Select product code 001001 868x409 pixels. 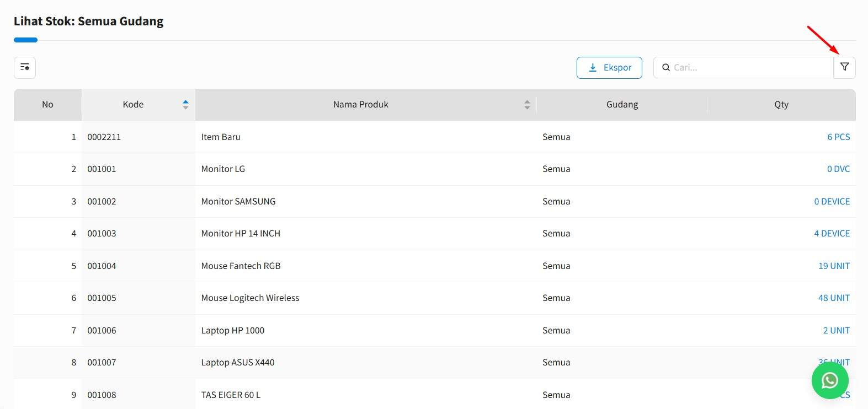[x=102, y=169]
